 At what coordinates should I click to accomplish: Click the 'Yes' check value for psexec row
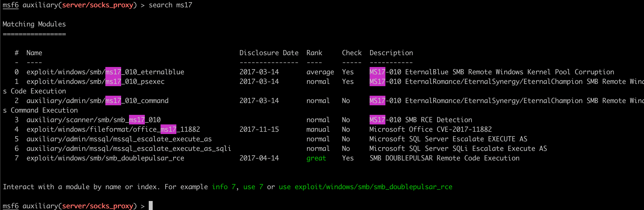(x=348, y=82)
